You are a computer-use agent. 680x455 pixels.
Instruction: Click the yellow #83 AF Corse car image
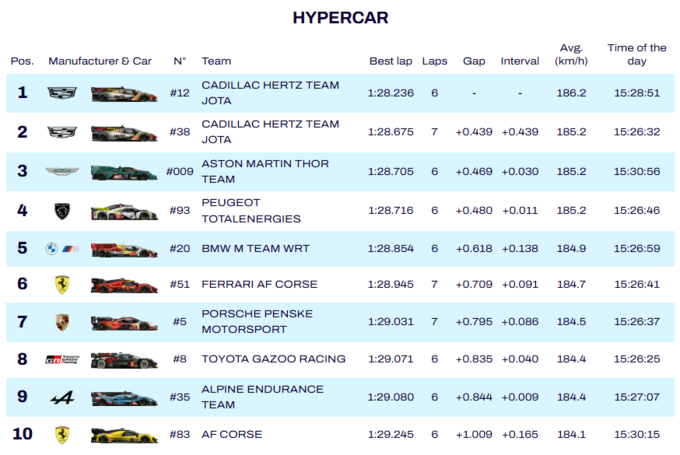point(124,435)
